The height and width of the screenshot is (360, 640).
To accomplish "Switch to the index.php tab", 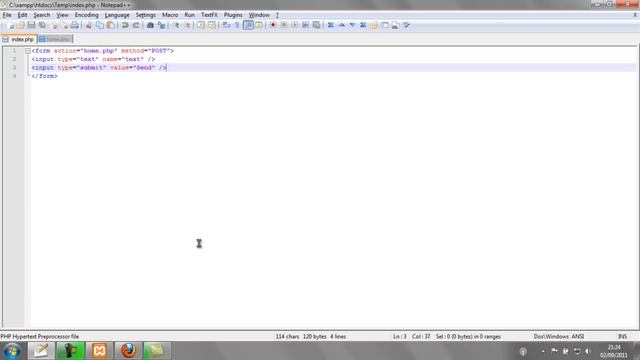I will (18, 39).
